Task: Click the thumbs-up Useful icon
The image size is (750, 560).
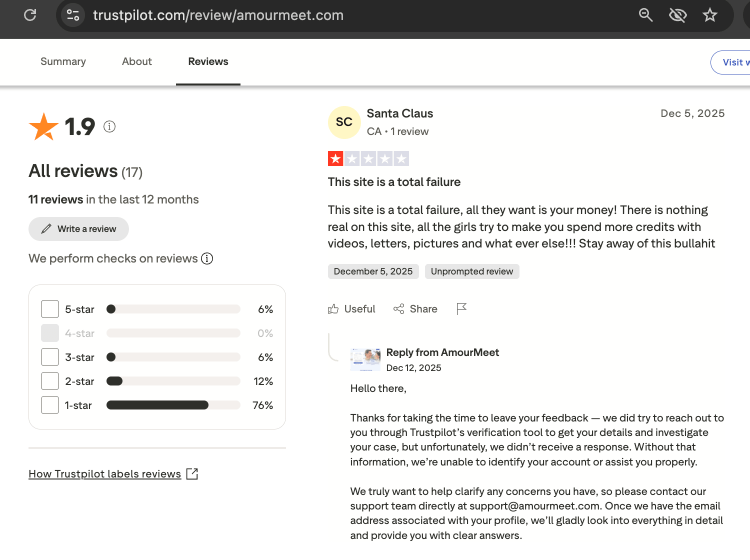Action: (333, 309)
